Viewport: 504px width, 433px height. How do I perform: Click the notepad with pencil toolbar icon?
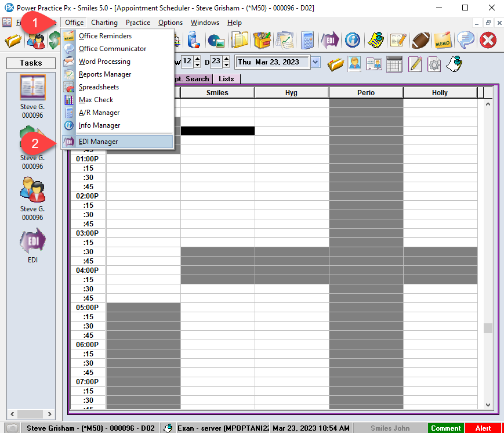pyautogui.click(x=398, y=40)
